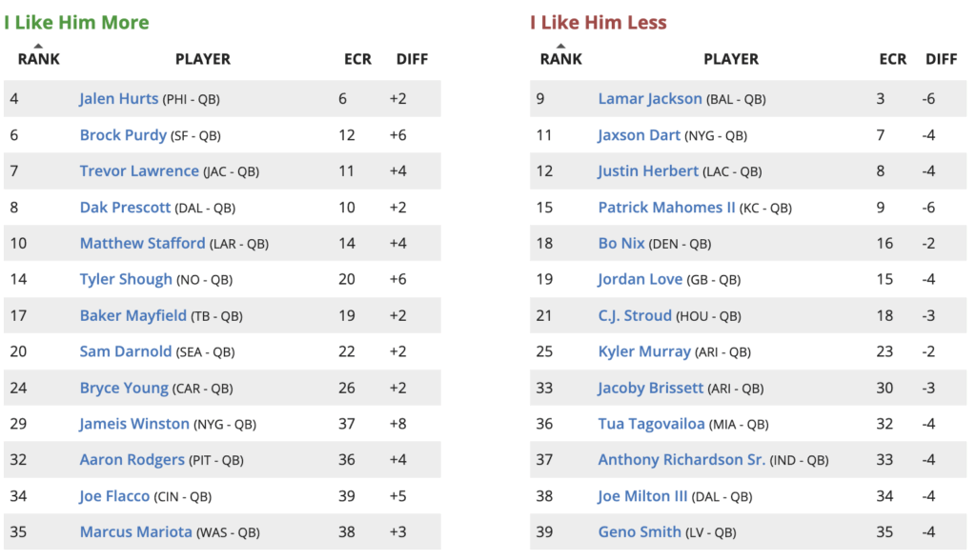Select the Jaxson Dart link
Viewport: 976px width, 560px height.
point(640,135)
